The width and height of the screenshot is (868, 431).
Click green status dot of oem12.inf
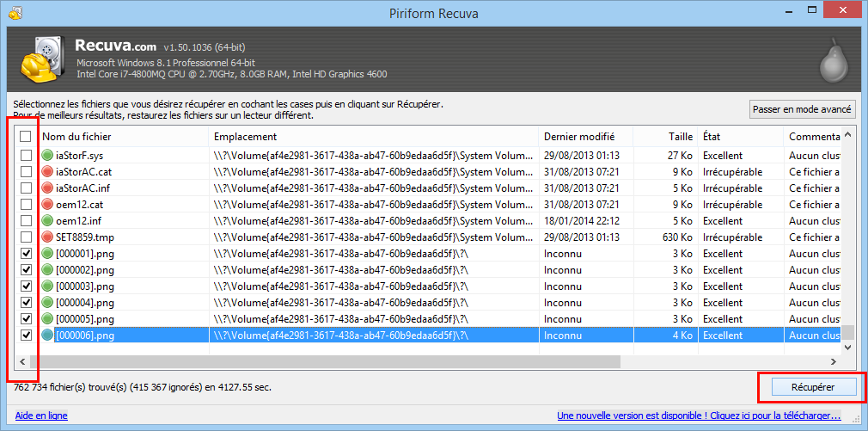click(47, 221)
